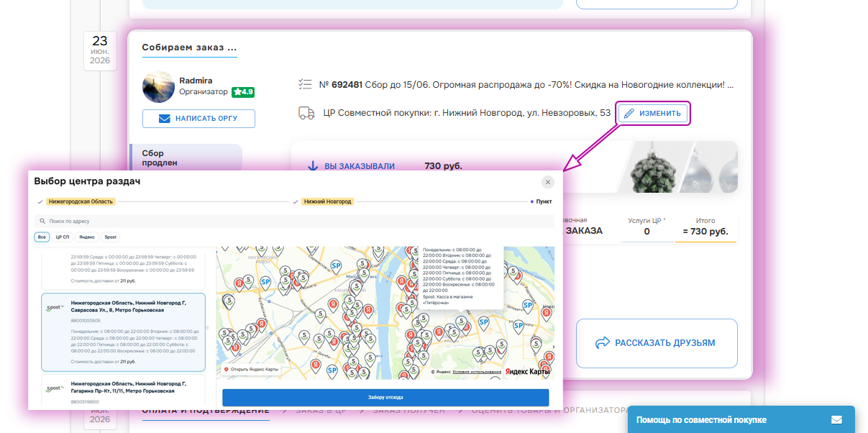Click Radmira's organizer avatar
This screenshot has width=868, height=433.
tap(158, 88)
